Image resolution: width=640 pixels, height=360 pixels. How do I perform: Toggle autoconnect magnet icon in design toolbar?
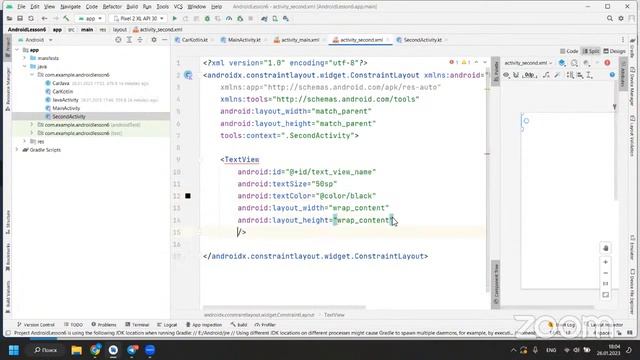pos(516,75)
